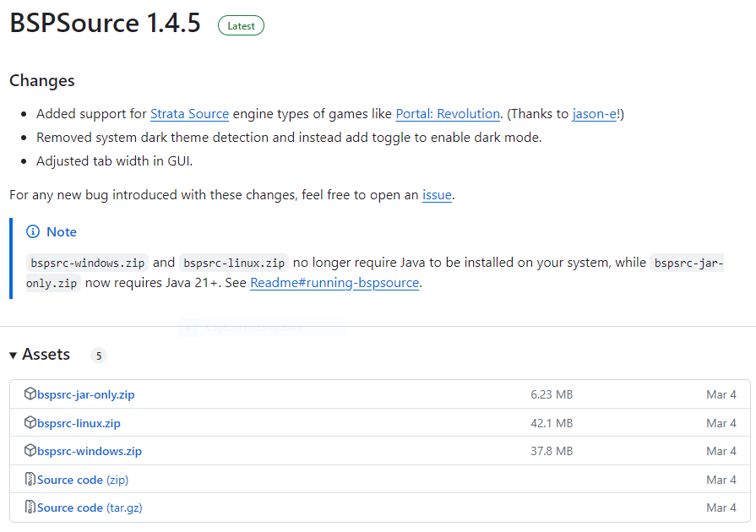Viewport: 756px width, 532px height.
Task: Click the package icon beside bspsrc-linux.zip
Action: pos(30,422)
